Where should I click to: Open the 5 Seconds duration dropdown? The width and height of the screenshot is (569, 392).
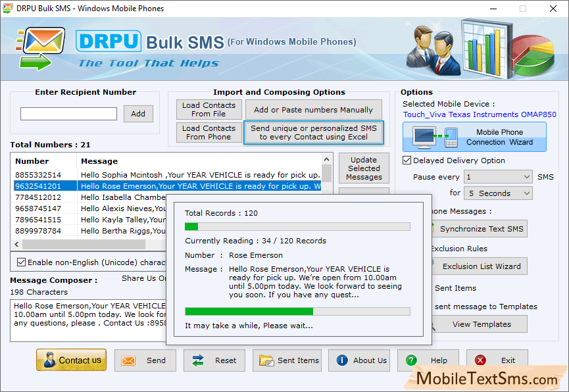[498, 193]
